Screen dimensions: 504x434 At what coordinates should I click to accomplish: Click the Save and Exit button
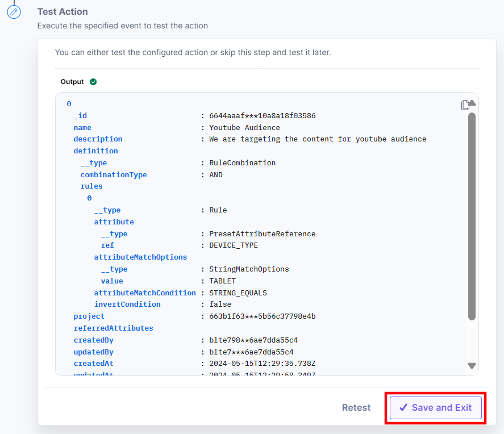[x=435, y=408]
